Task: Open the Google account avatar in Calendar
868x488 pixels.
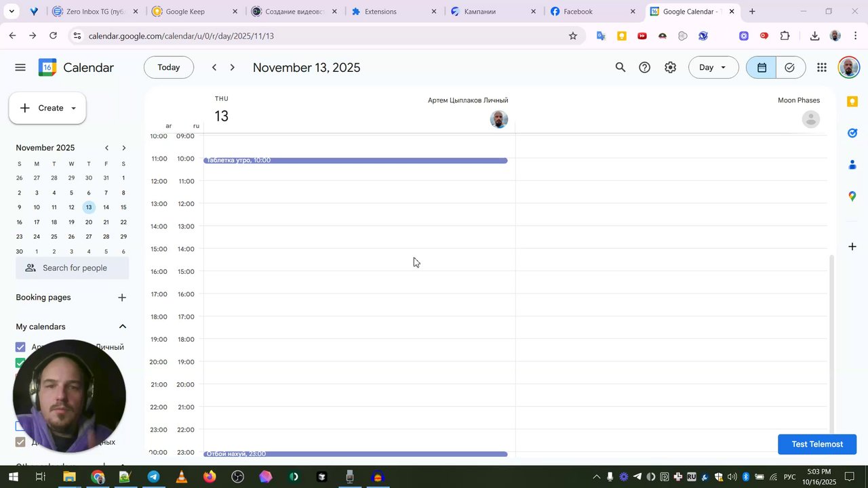Action: (x=849, y=67)
